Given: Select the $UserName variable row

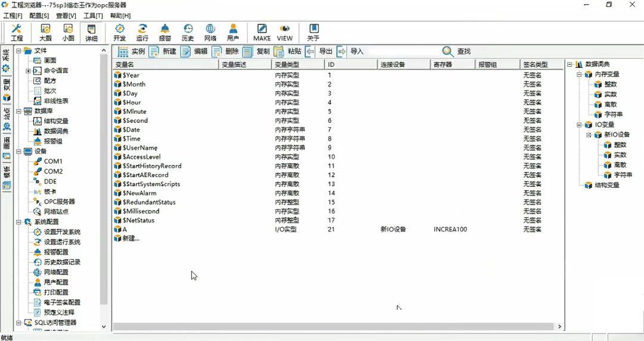Looking at the screenshot, I should 338,147.
